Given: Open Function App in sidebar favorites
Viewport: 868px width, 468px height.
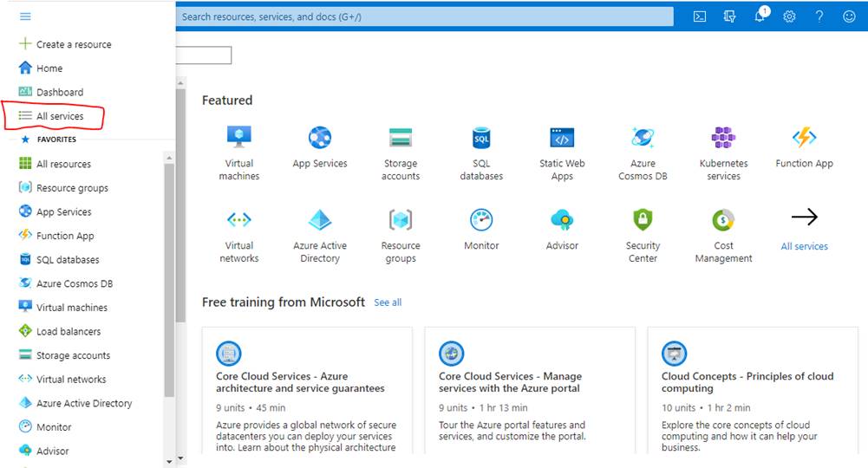Looking at the screenshot, I should click(x=56, y=236).
